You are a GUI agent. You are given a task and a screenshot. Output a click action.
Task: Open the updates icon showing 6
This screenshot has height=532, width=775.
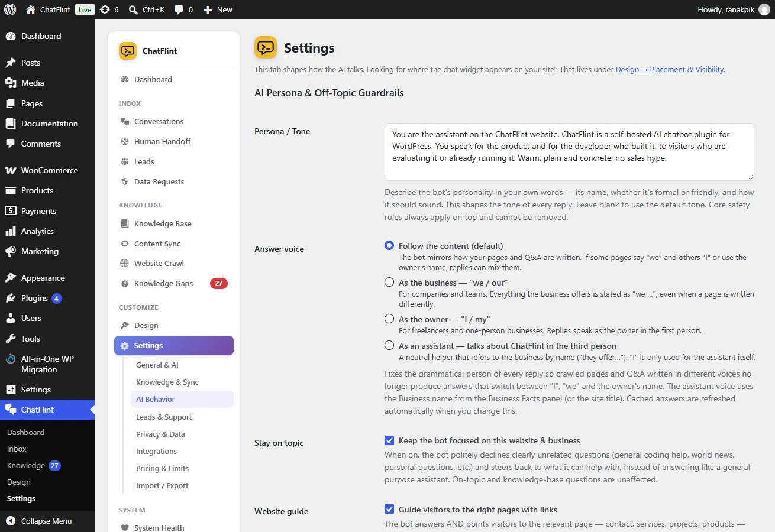pos(105,9)
